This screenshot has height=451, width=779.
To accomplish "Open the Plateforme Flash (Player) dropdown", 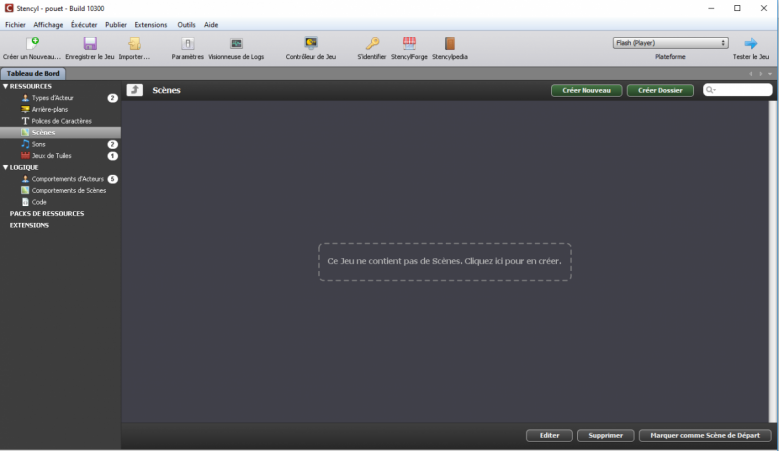I will (670, 43).
